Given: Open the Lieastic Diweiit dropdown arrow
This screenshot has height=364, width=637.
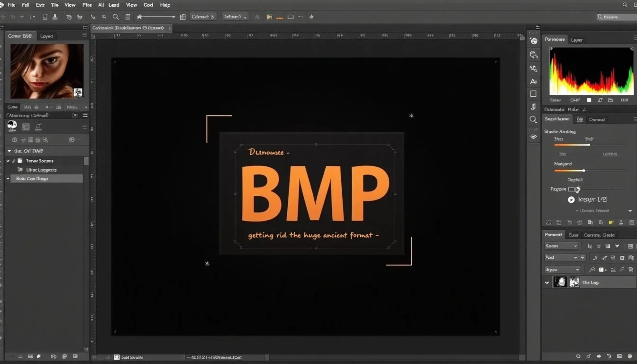Looking at the screenshot, I should (630, 211).
